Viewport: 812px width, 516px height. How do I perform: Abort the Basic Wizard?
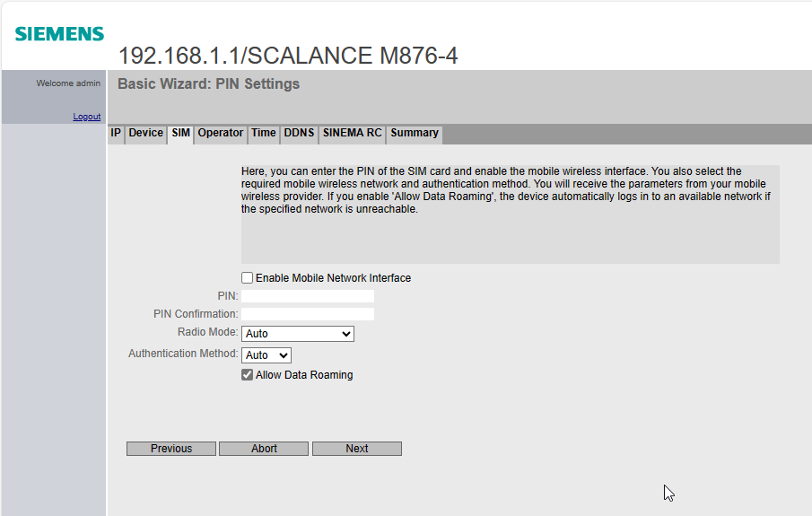[264, 449]
